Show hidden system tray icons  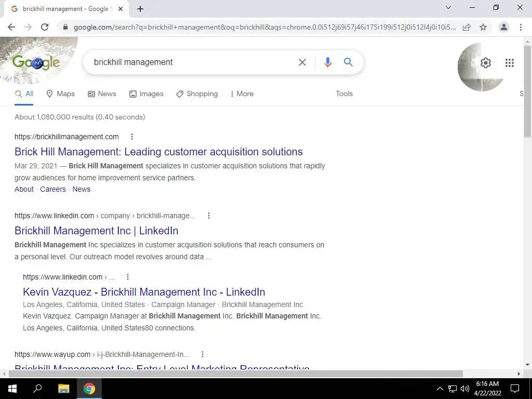[x=440, y=389]
